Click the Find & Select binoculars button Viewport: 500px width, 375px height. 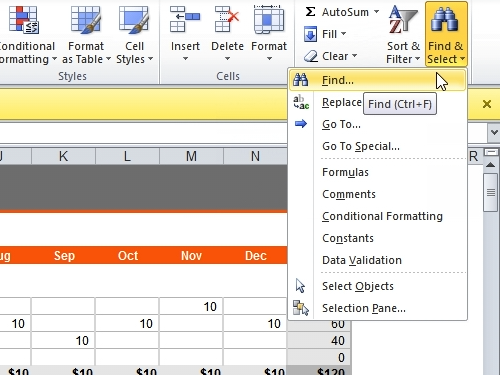pyautogui.click(x=446, y=33)
